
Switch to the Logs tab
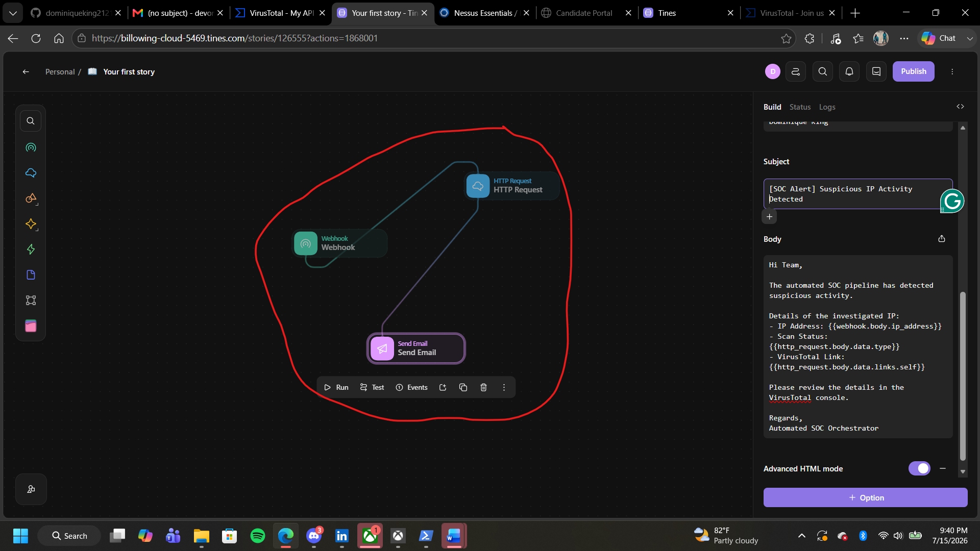pos(827,107)
